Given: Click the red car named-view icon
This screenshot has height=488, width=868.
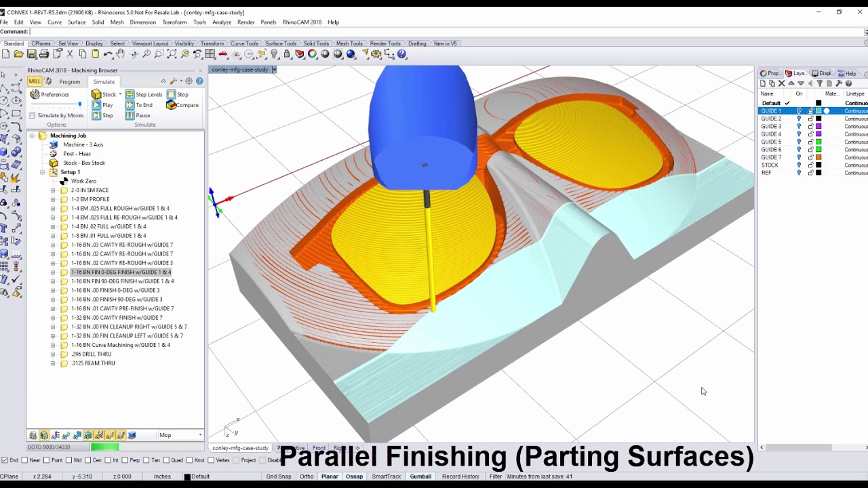Looking at the screenshot, I should click(x=222, y=54).
